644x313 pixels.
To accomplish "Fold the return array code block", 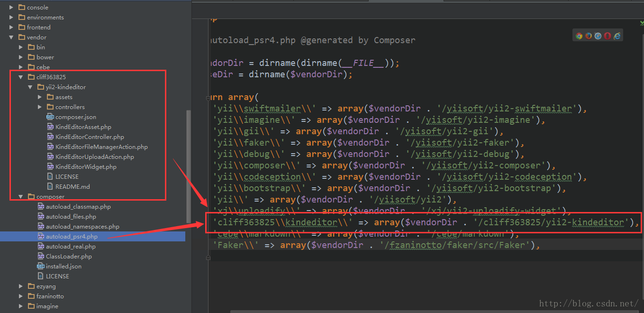I will click(x=208, y=98).
